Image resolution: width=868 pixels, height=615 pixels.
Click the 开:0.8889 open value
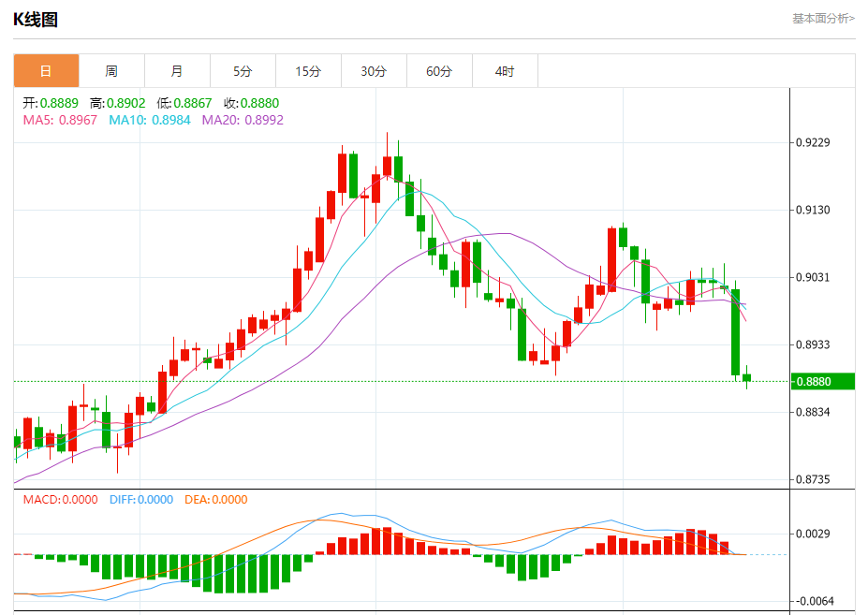(51, 103)
